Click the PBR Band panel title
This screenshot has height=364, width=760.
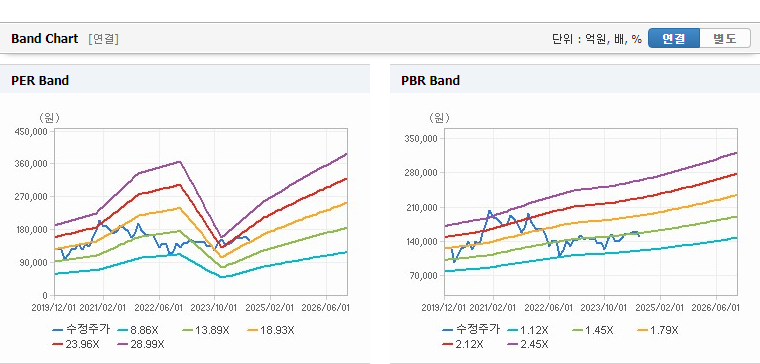coord(430,80)
